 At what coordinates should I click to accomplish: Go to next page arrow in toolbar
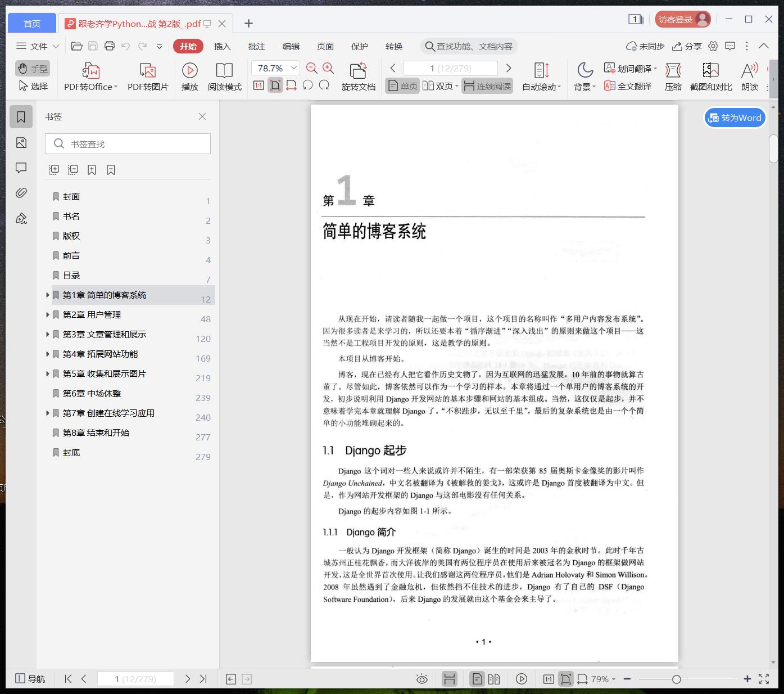click(509, 68)
